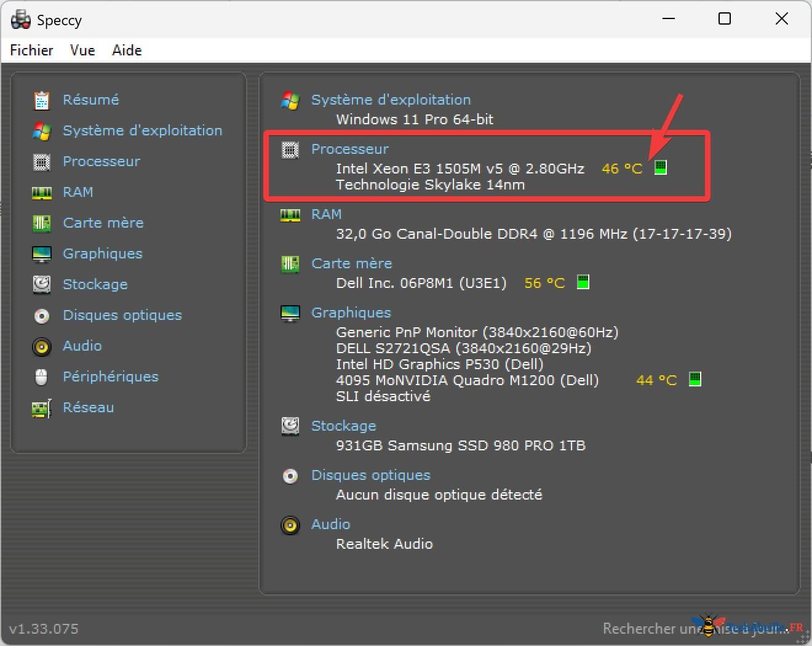Click the sidebar Graphiques monitor icon
This screenshot has height=646, width=812.
[x=41, y=254]
